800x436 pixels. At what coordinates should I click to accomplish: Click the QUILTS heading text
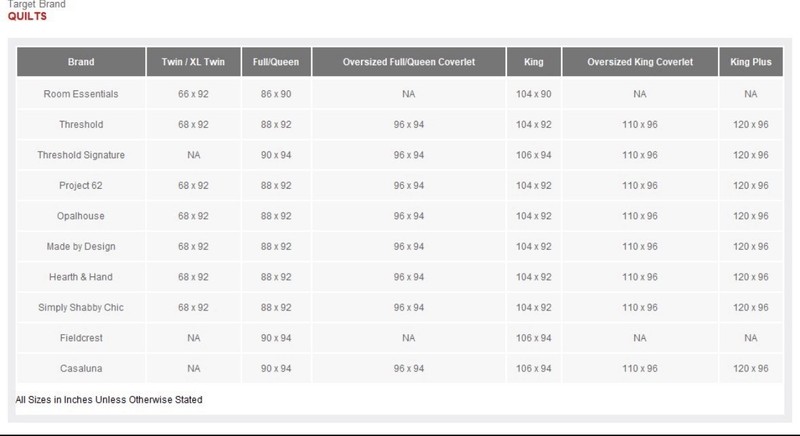pos(27,16)
